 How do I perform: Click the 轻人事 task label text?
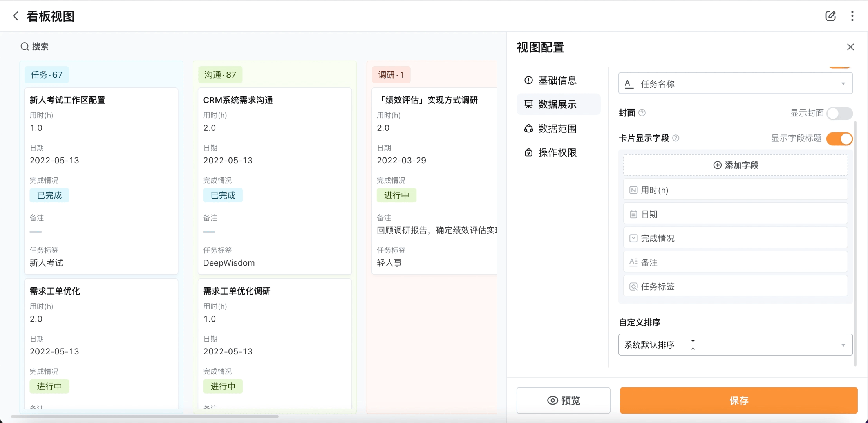click(x=389, y=263)
